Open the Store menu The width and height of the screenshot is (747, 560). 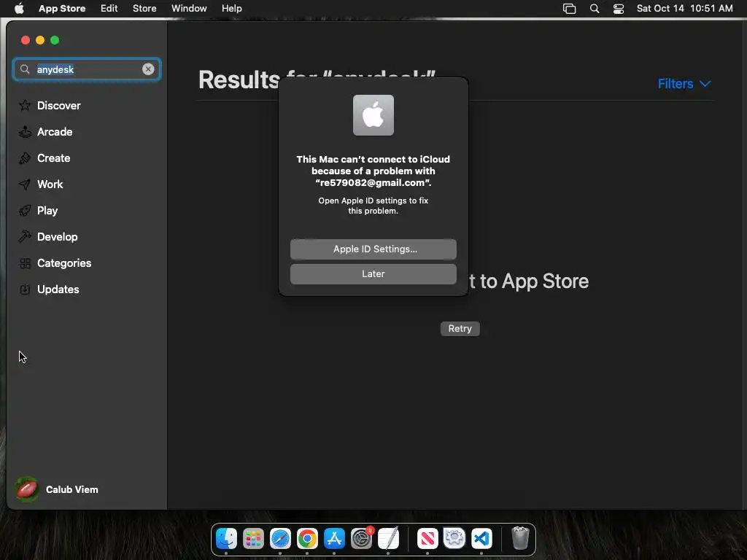144,8
